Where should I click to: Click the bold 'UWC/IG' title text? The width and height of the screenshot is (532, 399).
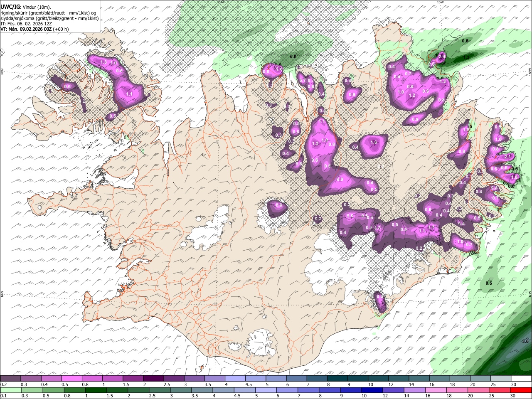coord(10,7)
